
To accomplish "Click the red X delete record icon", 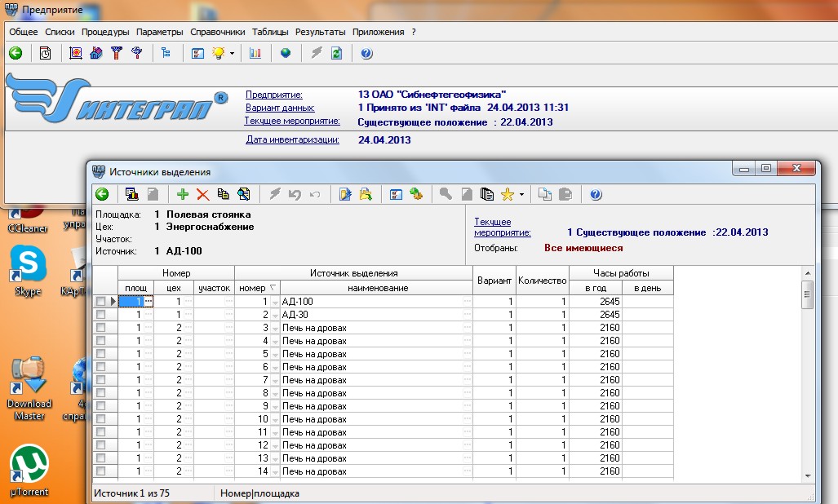I will (202, 194).
